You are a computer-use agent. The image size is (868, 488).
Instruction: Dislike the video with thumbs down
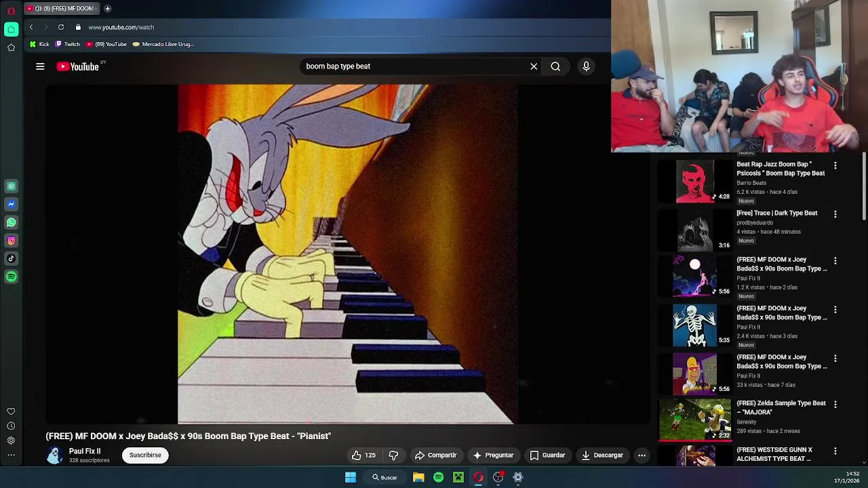click(393, 455)
